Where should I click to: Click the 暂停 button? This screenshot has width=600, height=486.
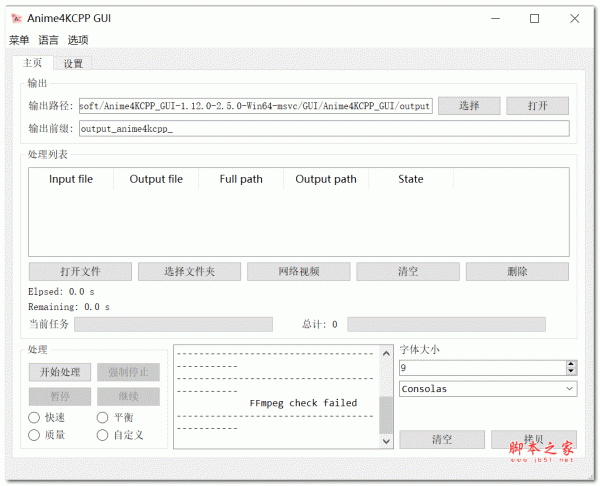click(60, 396)
